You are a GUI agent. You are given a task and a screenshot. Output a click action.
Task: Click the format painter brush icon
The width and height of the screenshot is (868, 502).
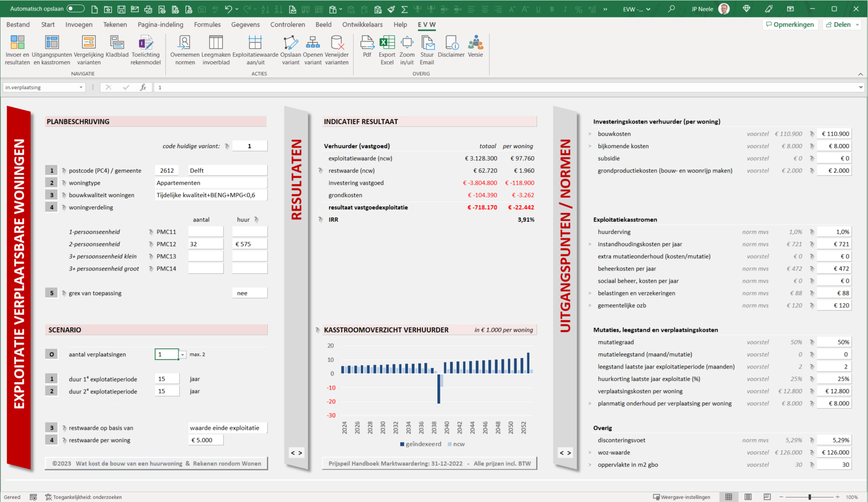[391, 9]
